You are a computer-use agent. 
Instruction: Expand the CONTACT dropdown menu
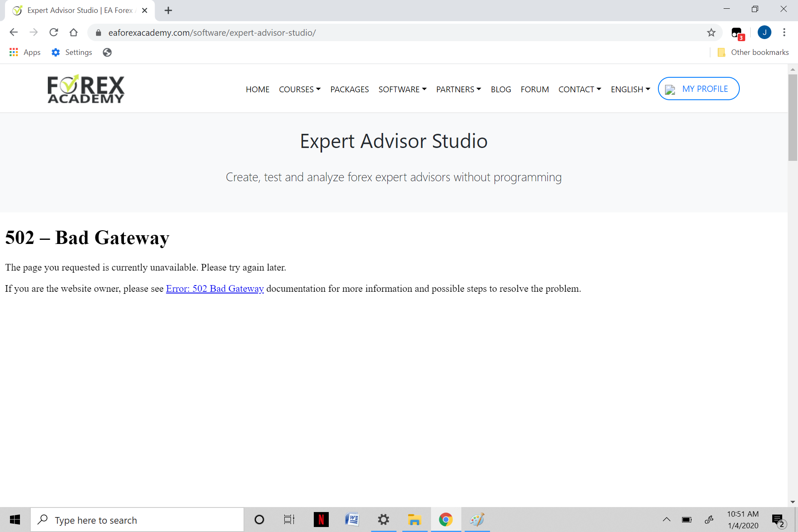[580, 89]
